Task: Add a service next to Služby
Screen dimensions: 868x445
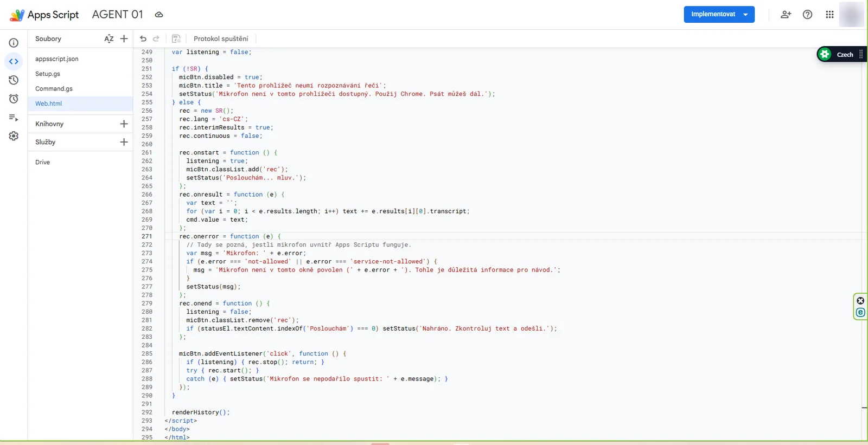Action: [x=124, y=142]
